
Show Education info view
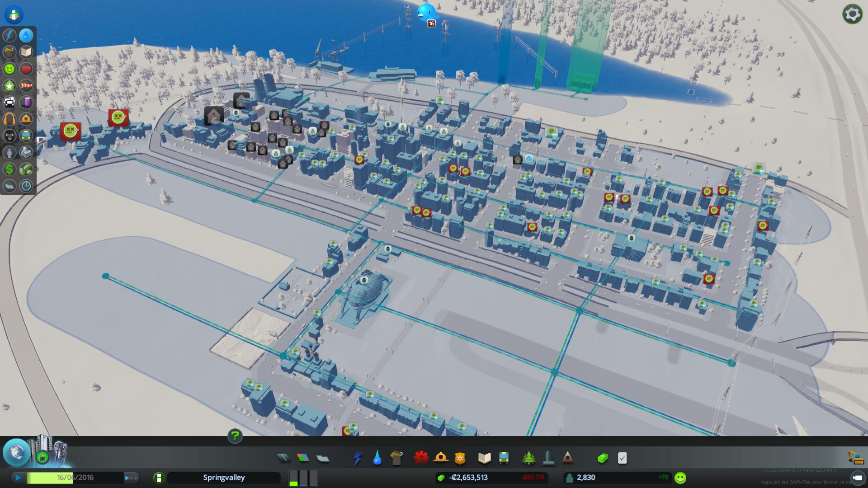(26, 52)
